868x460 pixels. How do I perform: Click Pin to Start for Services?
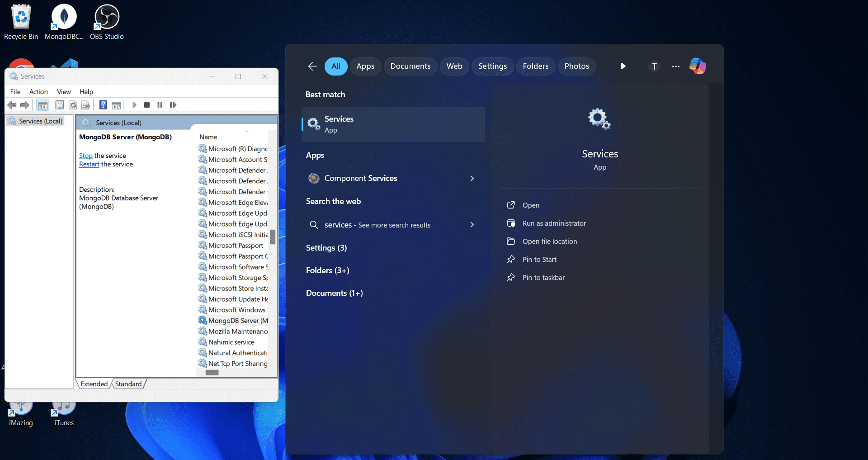click(x=539, y=260)
